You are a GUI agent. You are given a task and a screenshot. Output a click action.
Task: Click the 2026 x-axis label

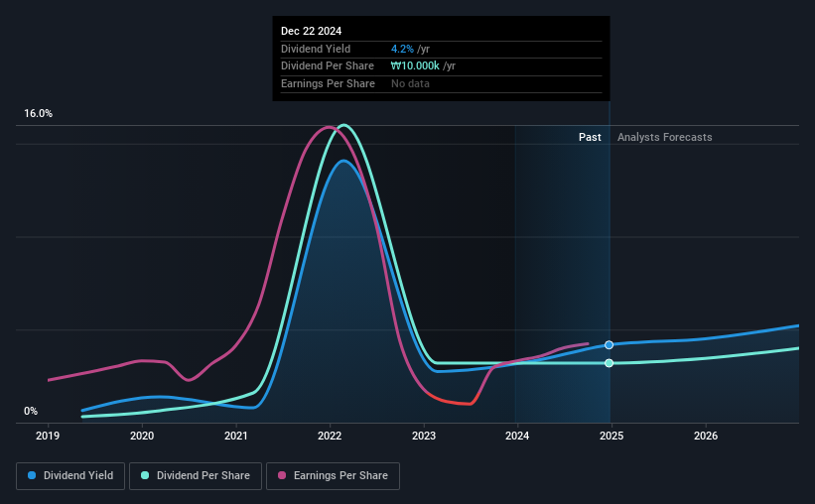click(706, 436)
